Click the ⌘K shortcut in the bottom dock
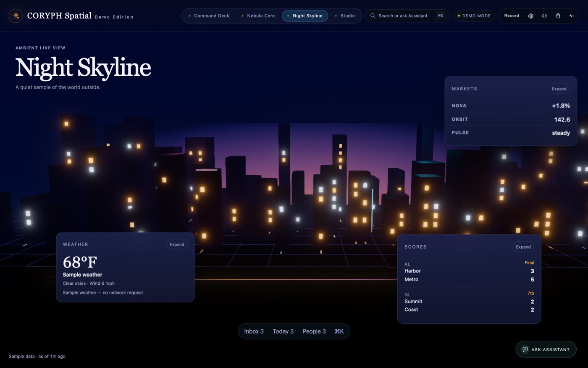 (x=339, y=331)
